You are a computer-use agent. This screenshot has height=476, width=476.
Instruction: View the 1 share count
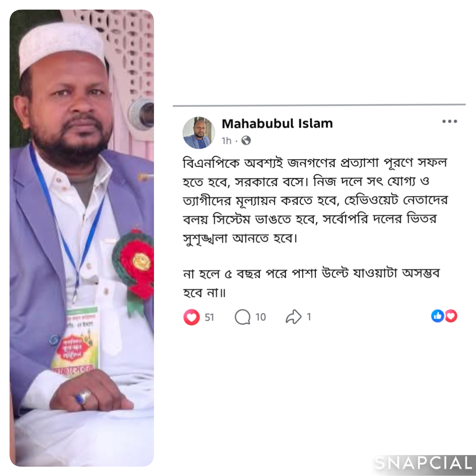click(x=309, y=317)
